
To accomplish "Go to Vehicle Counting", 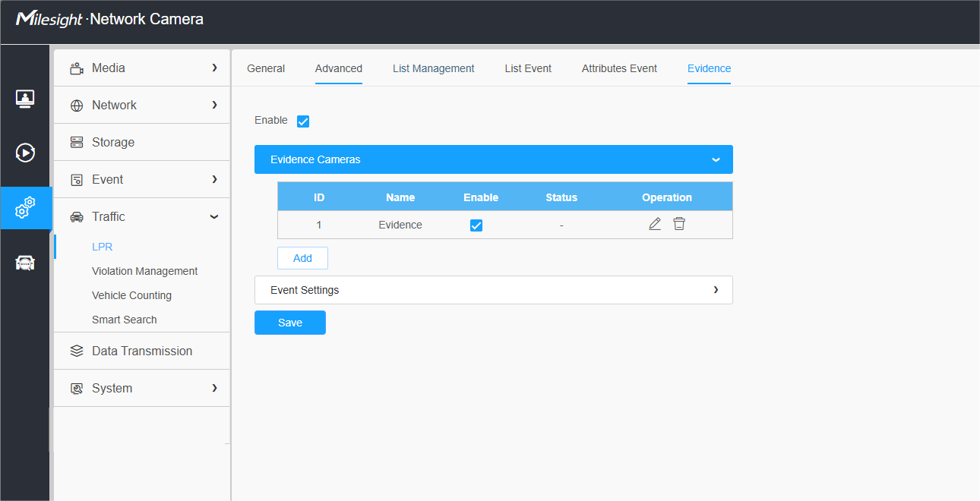I will point(132,295).
